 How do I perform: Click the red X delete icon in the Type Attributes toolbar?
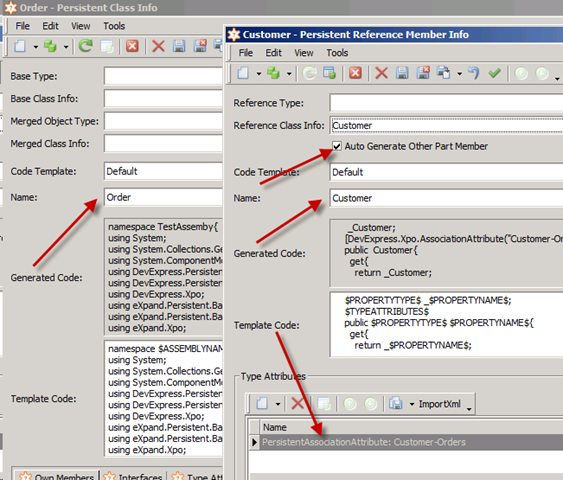click(x=297, y=404)
